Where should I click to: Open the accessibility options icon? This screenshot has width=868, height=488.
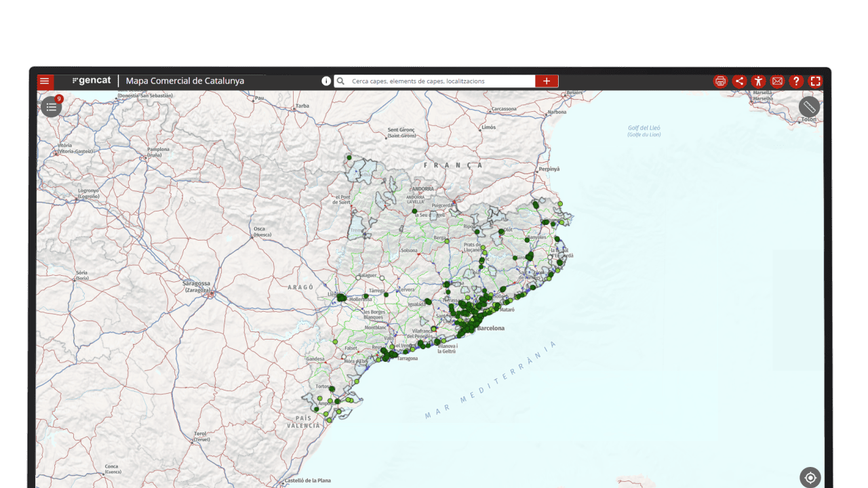758,81
